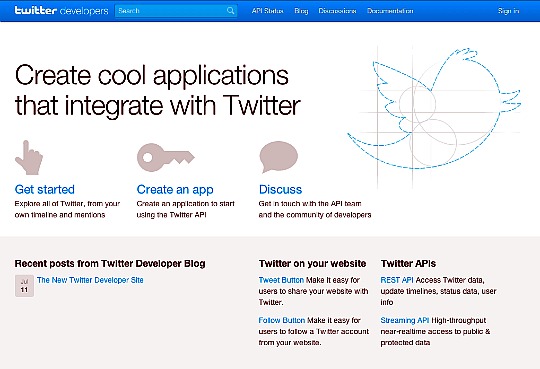Open the Create an app link
Viewport: 540px width, 369px height.
pyautogui.click(x=175, y=189)
